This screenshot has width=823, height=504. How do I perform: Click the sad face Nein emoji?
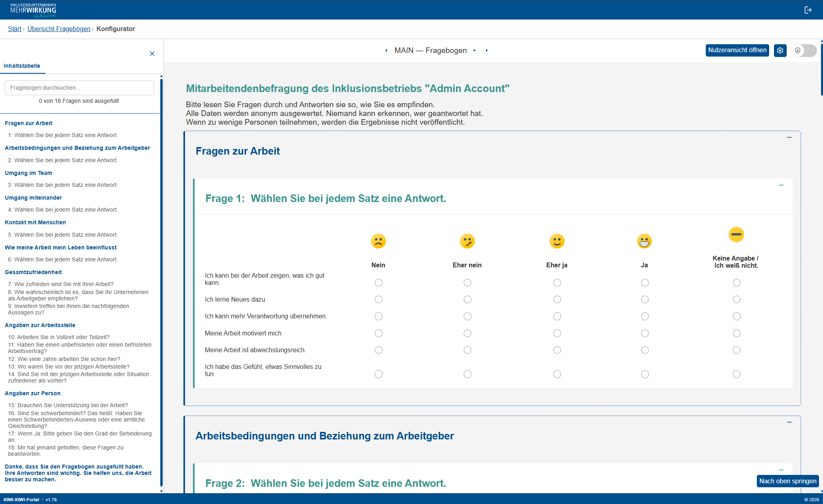click(378, 241)
